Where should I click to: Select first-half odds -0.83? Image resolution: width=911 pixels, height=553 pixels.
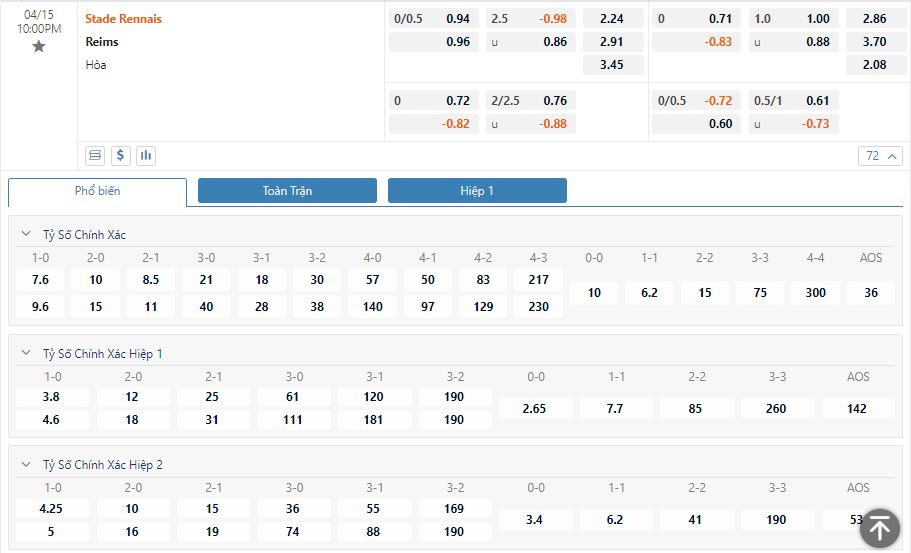(696, 42)
